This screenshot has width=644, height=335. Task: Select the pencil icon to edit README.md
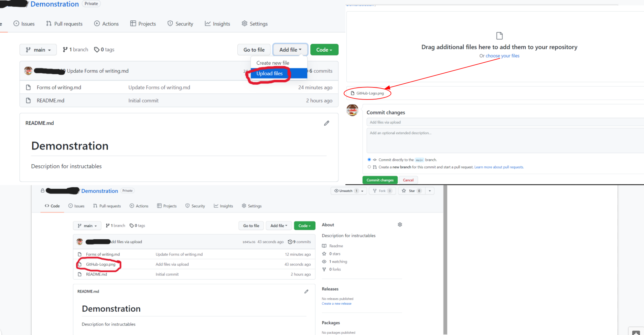pyautogui.click(x=326, y=123)
